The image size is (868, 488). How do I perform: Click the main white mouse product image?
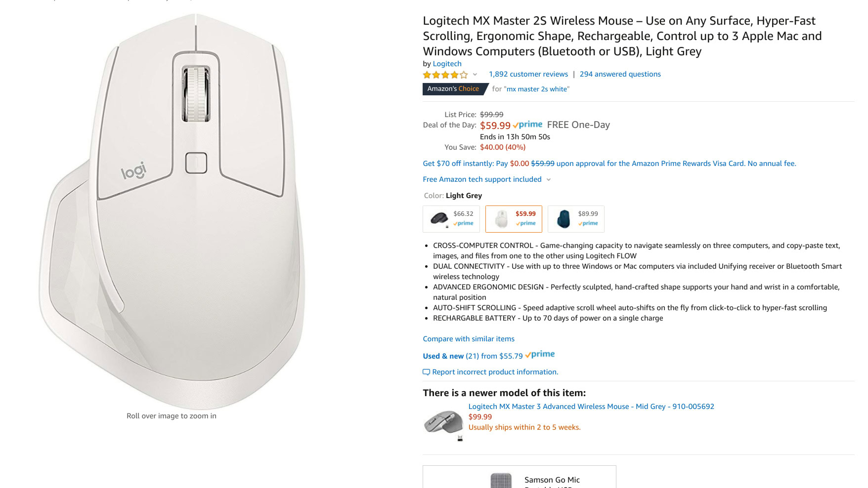pyautogui.click(x=172, y=212)
